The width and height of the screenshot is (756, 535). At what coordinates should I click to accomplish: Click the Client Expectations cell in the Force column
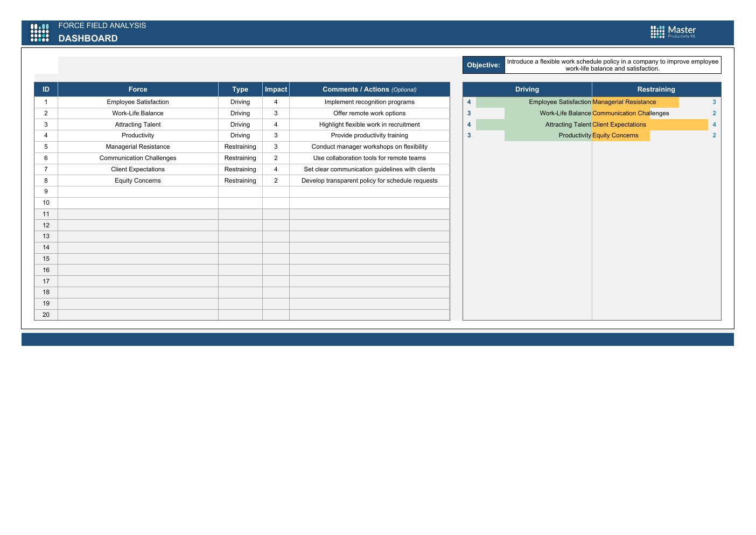[x=138, y=169]
